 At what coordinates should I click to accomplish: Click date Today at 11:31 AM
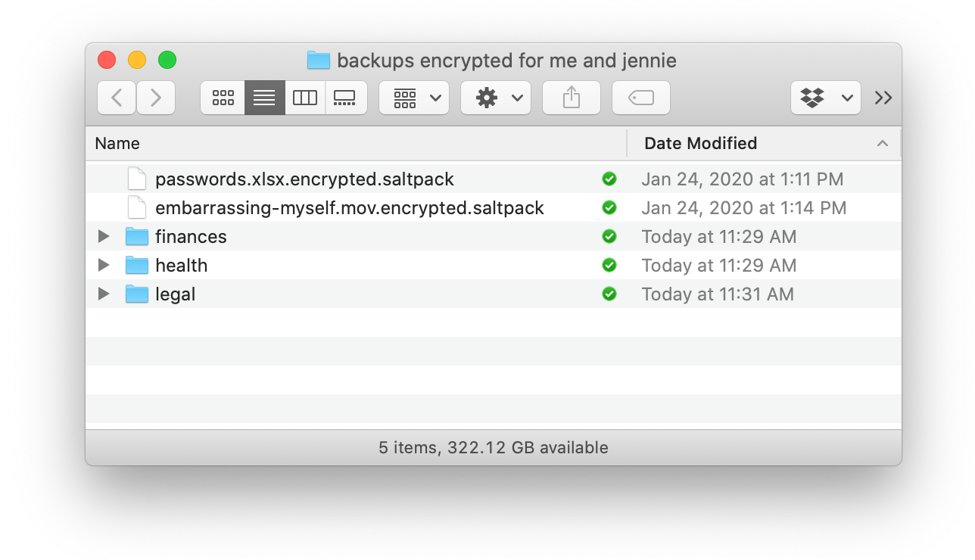coord(718,294)
